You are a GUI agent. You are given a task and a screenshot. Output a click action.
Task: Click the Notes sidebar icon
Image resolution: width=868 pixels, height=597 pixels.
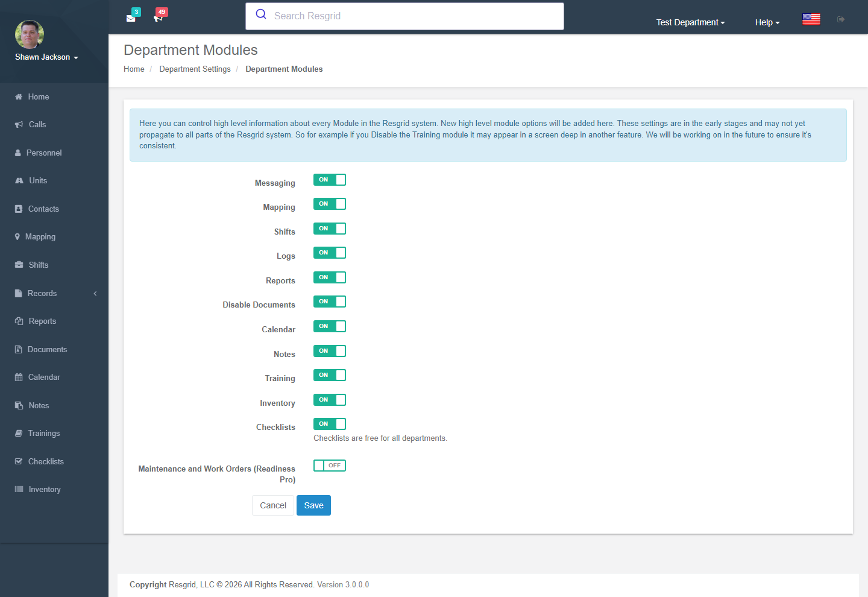click(x=19, y=406)
